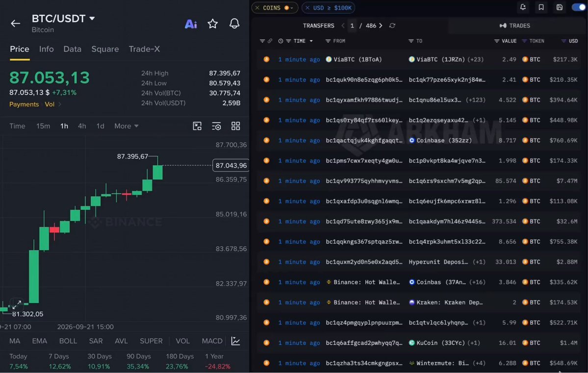
Task: Remove the COINS filter chip
Action: pos(257,7)
